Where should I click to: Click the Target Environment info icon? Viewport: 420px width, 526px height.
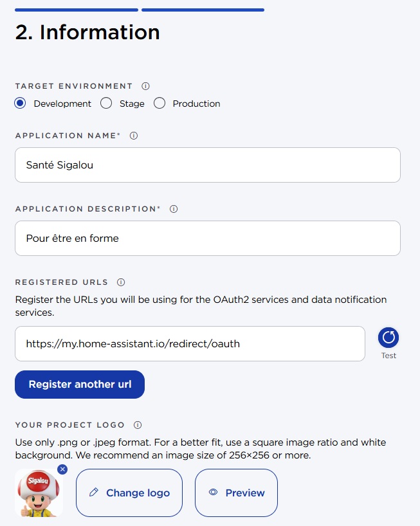145,86
